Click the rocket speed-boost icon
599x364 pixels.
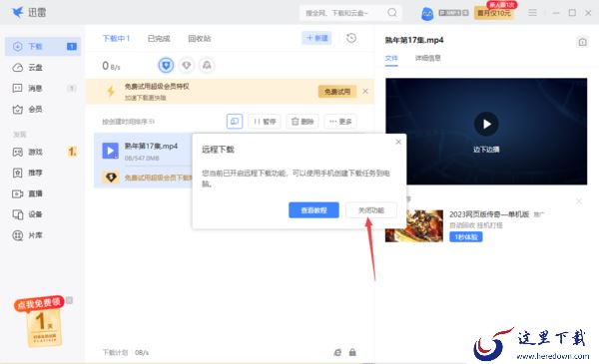pos(207,66)
